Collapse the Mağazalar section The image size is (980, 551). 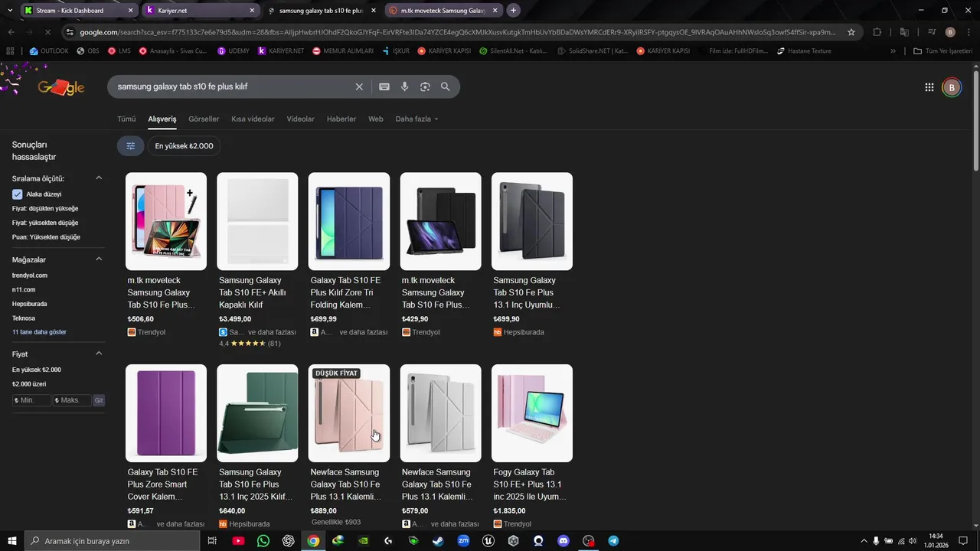pyautogui.click(x=99, y=259)
